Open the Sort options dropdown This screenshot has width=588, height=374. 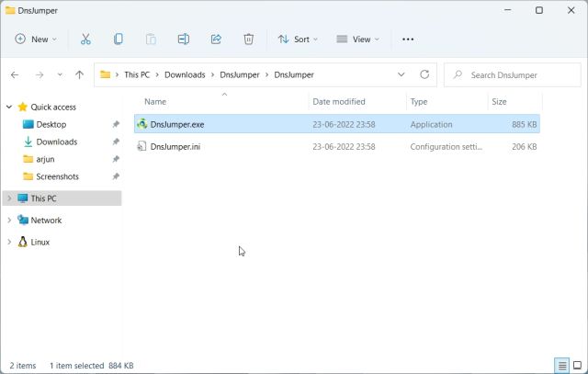tap(298, 39)
